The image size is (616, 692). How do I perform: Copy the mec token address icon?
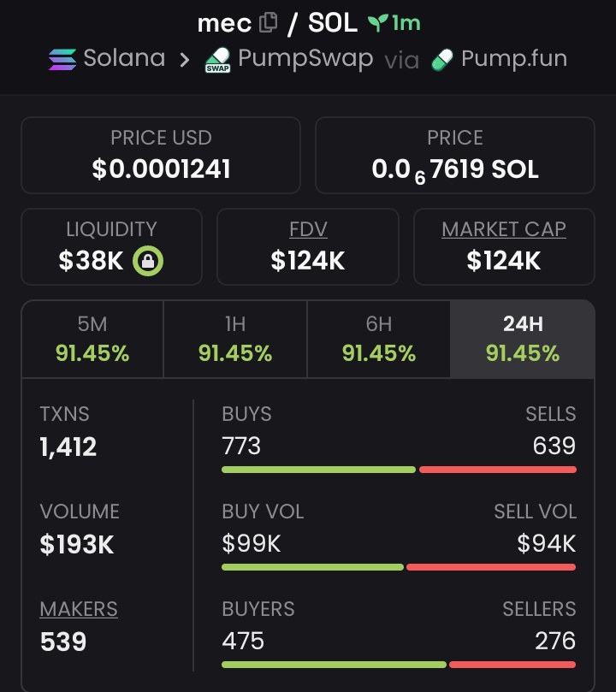coord(269,23)
